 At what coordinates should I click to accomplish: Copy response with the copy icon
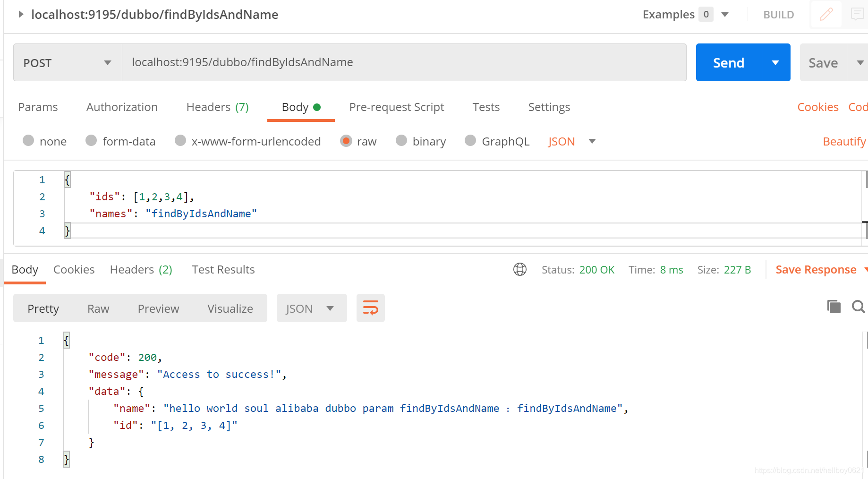834,307
